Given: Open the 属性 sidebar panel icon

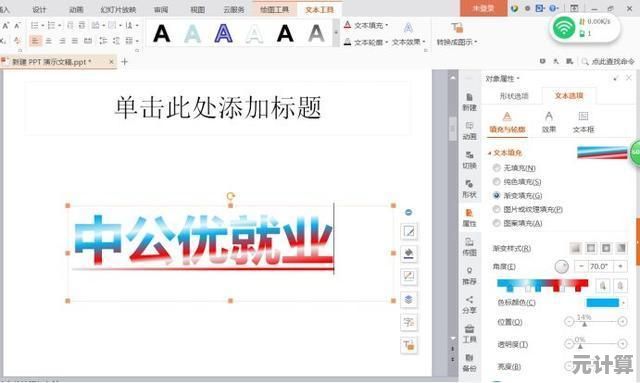Looking at the screenshot, I should pyautogui.click(x=469, y=218).
